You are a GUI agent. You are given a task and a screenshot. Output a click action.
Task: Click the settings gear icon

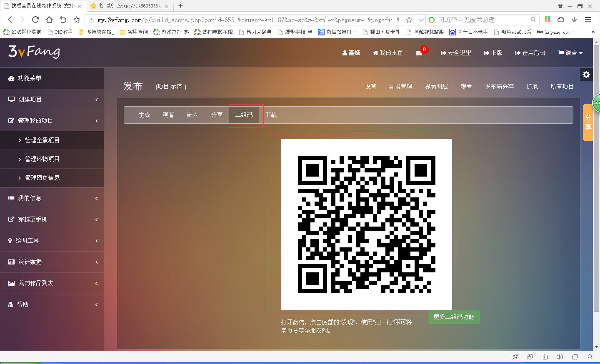click(x=586, y=75)
